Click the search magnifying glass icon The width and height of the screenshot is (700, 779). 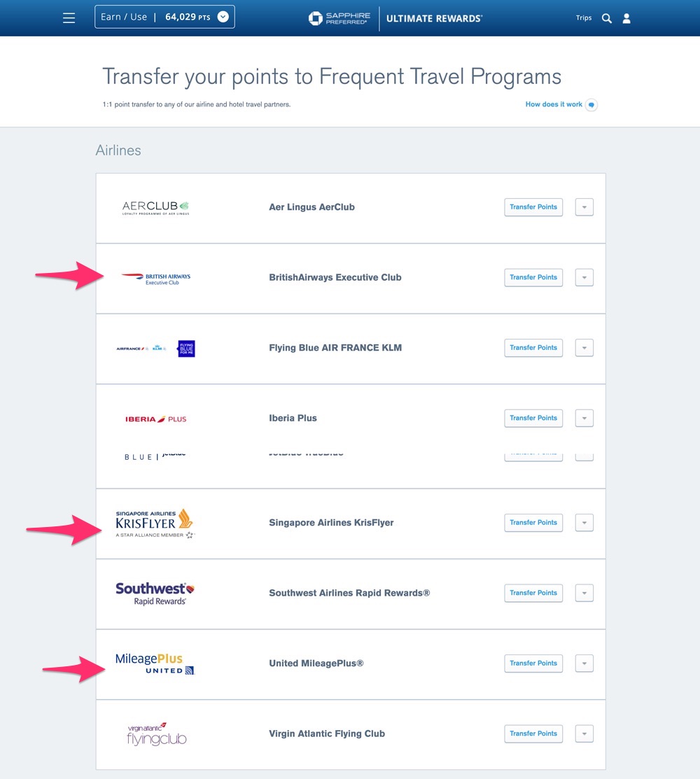606,18
